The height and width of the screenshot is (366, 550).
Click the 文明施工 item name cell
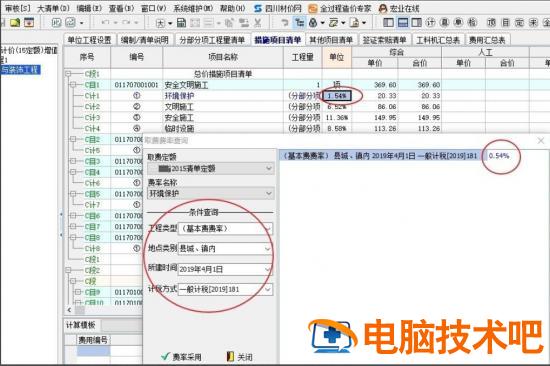pyautogui.click(x=223, y=107)
